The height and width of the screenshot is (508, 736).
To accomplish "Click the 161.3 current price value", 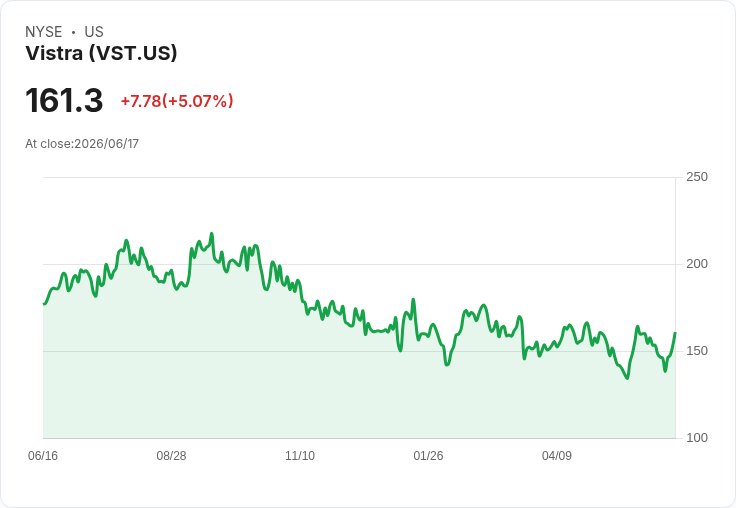I will pos(64,100).
